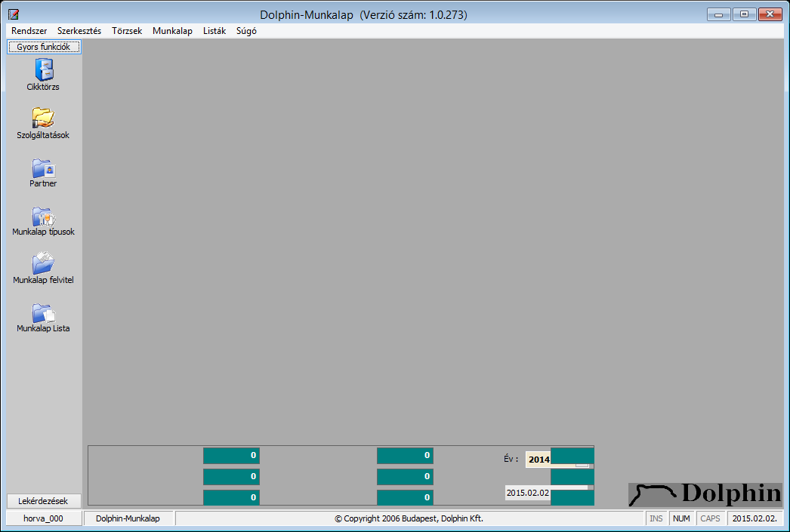
Task: Open the Rendszer menu
Action: click(x=29, y=31)
